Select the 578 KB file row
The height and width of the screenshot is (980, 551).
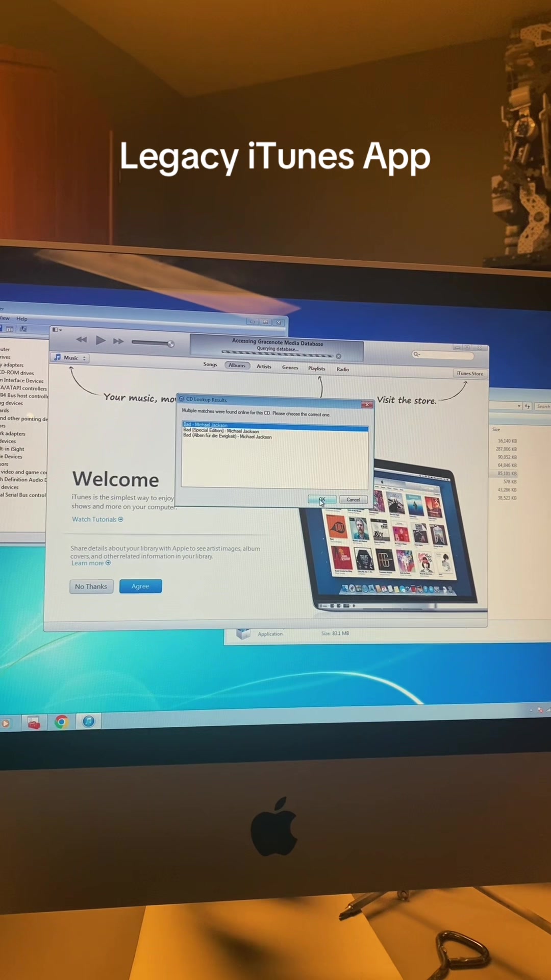(510, 481)
